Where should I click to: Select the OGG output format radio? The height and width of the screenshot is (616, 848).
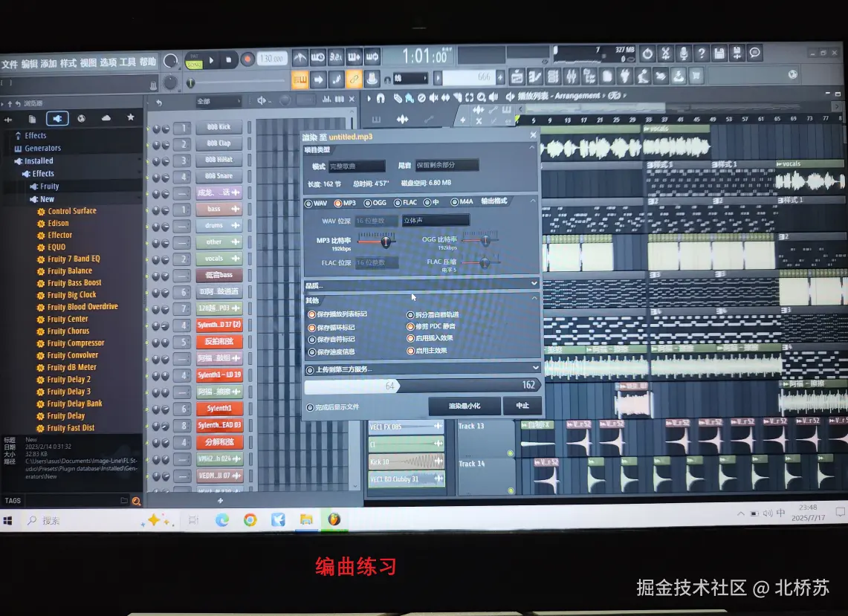(367, 203)
